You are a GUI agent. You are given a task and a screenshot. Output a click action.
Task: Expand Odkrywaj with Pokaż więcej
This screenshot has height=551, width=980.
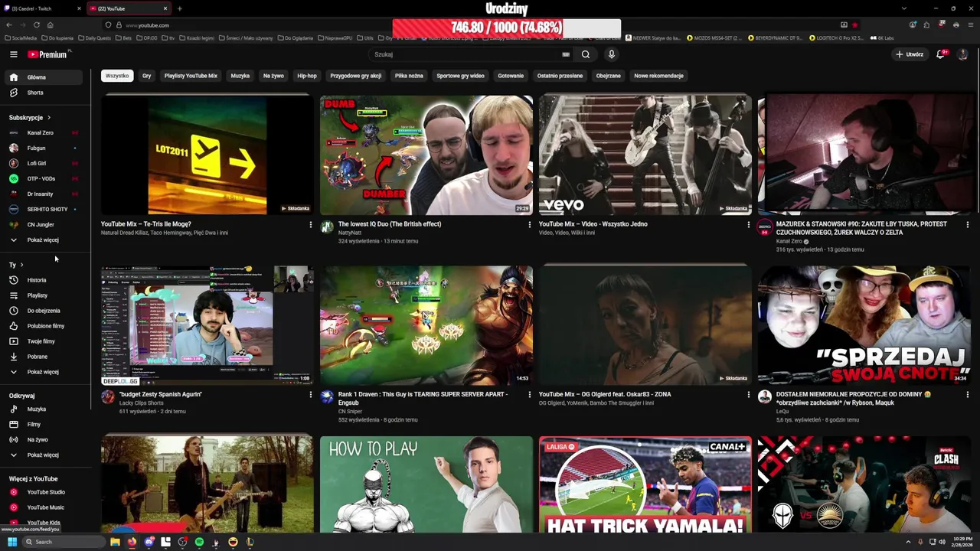pos(42,455)
